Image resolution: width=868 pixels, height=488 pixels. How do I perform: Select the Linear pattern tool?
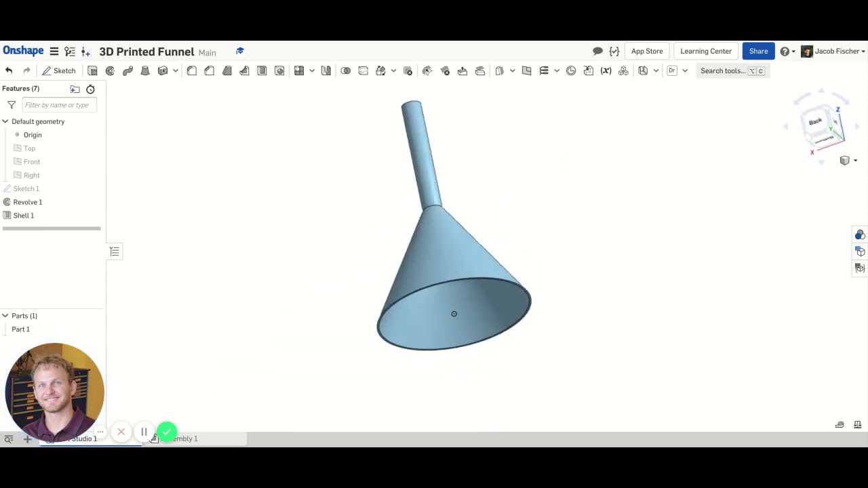(299, 70)
